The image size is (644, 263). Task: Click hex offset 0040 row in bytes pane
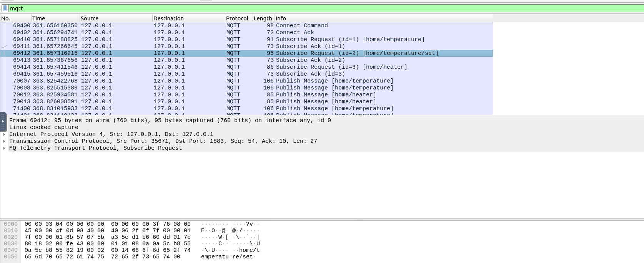pyautogui.click(x=11, y=250)
